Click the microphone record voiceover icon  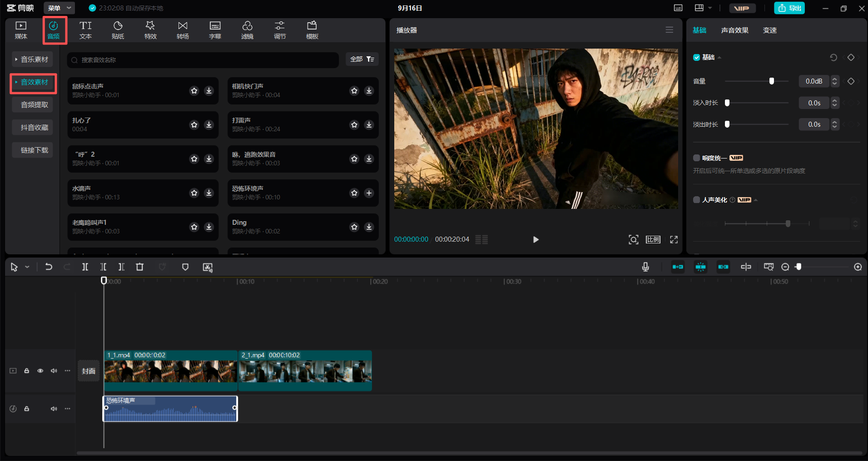pyautogui.click(x=645, y=267)
